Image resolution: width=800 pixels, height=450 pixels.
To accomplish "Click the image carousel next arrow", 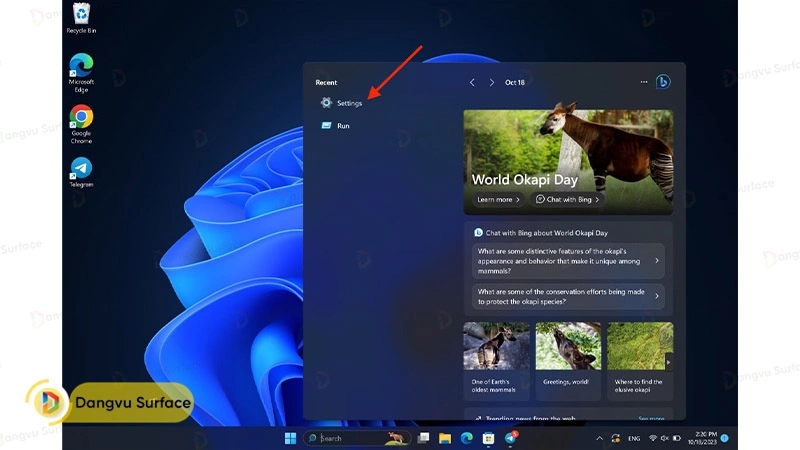I will pyautogui.click(x=668, y=362).
